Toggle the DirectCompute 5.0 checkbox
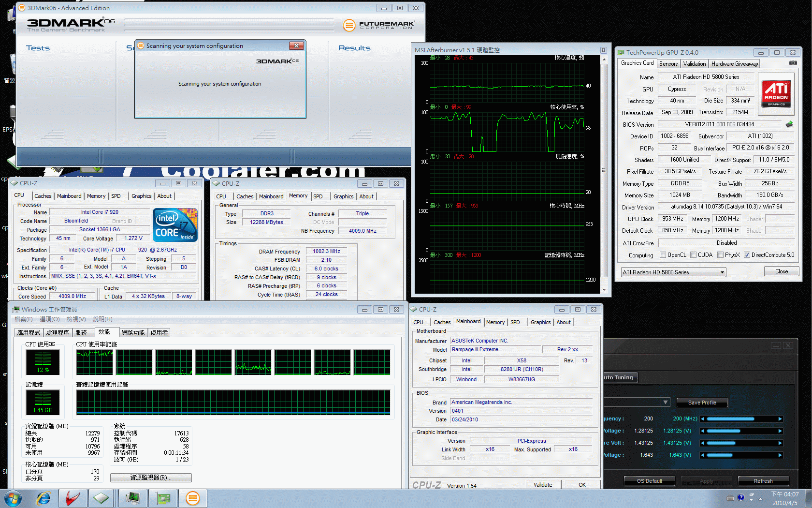This screenshot has height=508, width=812. tap(747, 255)
